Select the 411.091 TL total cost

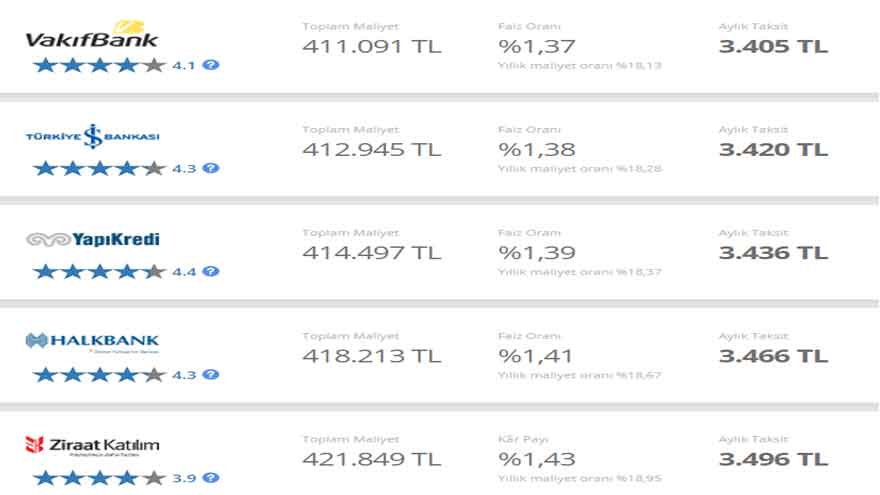[x=372, y=47]
